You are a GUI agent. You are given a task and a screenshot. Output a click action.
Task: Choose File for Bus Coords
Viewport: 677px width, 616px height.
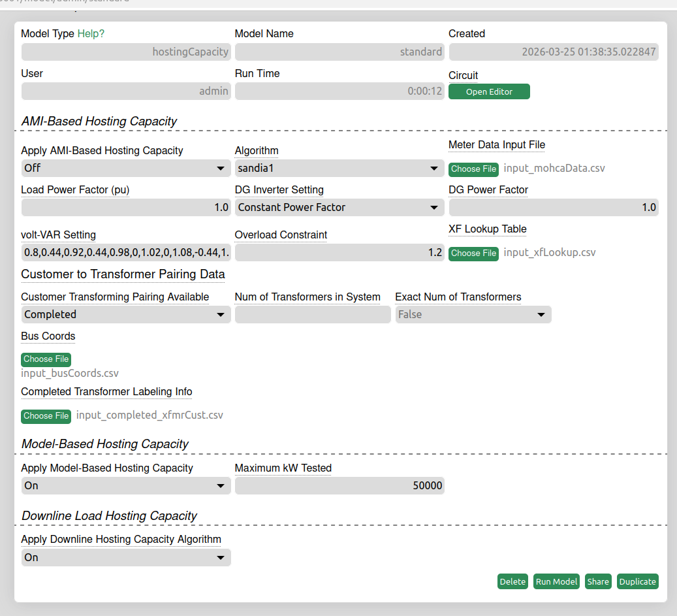click(x=46, y=359)
